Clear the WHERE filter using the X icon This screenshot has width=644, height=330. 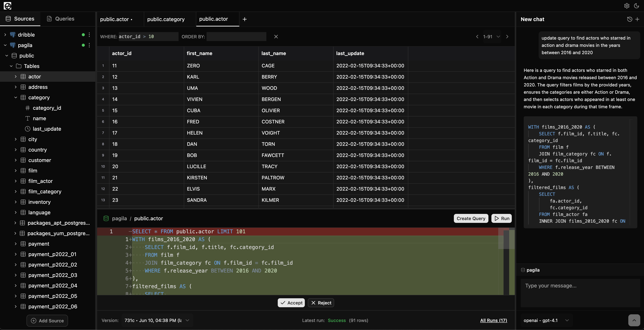click(276, 36)
